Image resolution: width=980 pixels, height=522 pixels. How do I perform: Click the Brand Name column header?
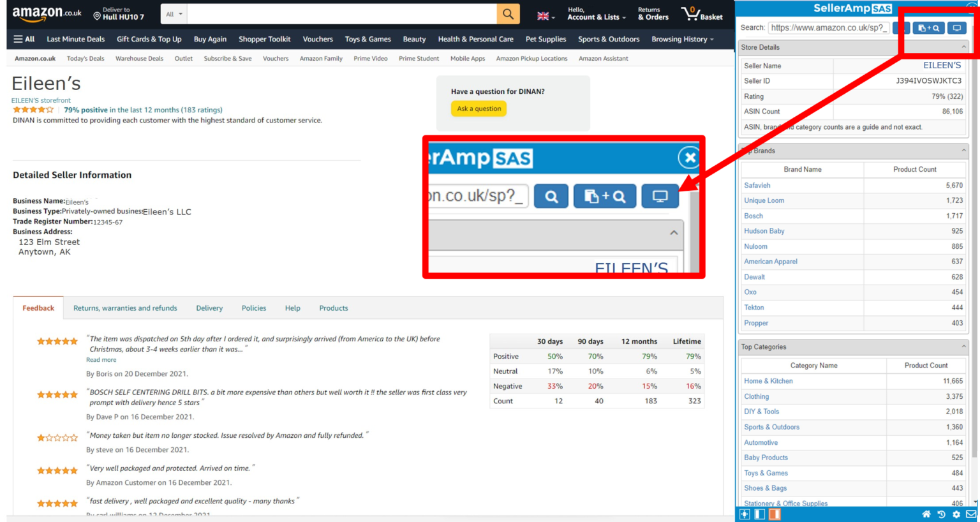click(802, 169)
